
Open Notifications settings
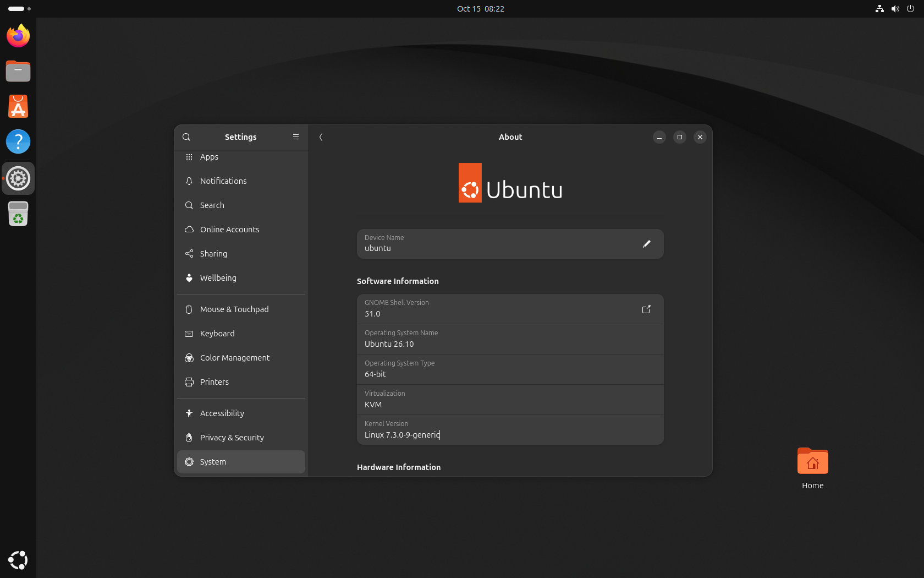[x=241, y=181]
